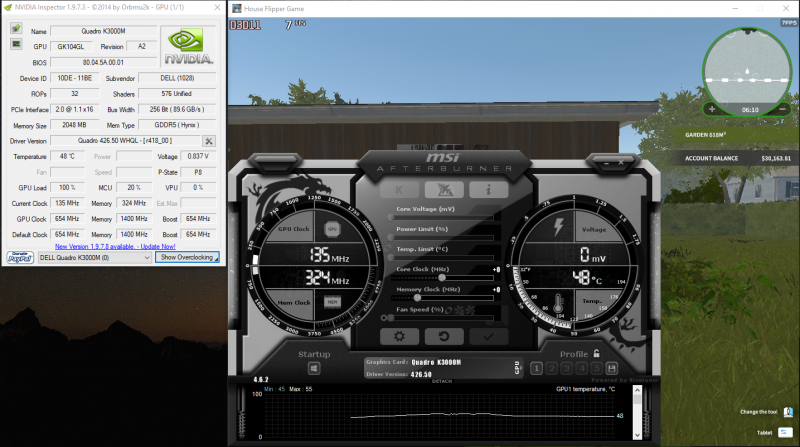
Task: Click the GPU chip icon on clock gauge
Action: pyautogui.click(x=332, y=229)
